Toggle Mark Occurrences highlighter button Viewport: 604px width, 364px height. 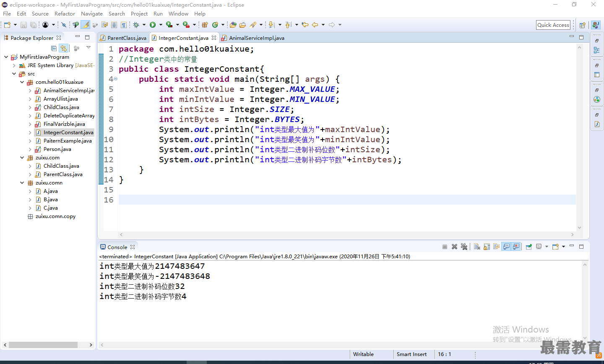point(86,25)
